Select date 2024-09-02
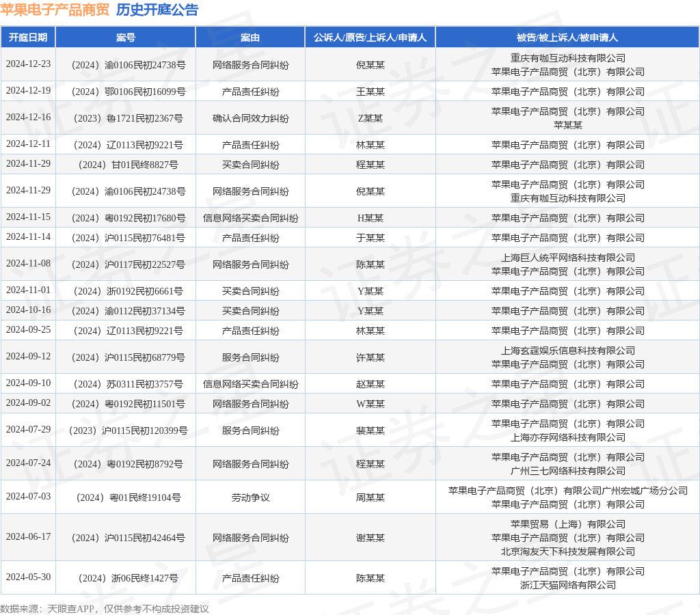 [28, 402]
